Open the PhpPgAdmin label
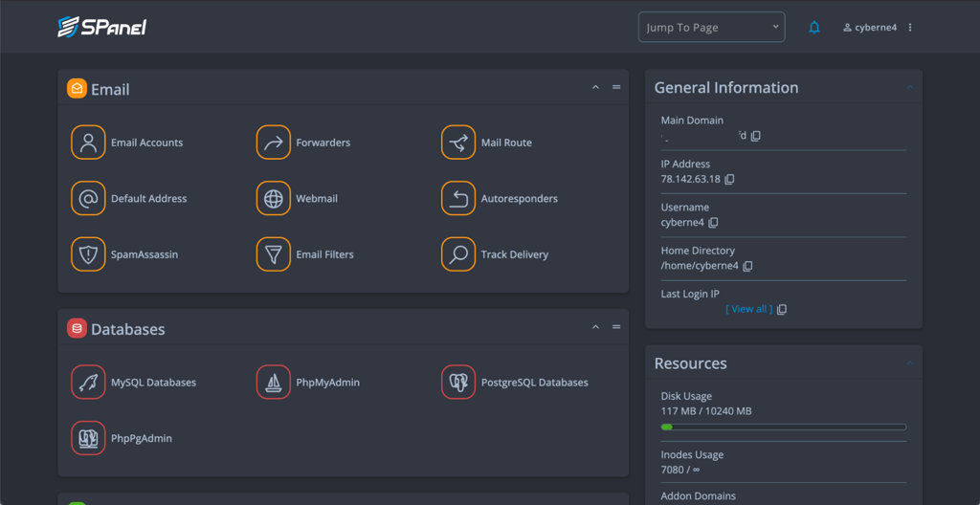980x505 pixels. [x=142, y=438]
